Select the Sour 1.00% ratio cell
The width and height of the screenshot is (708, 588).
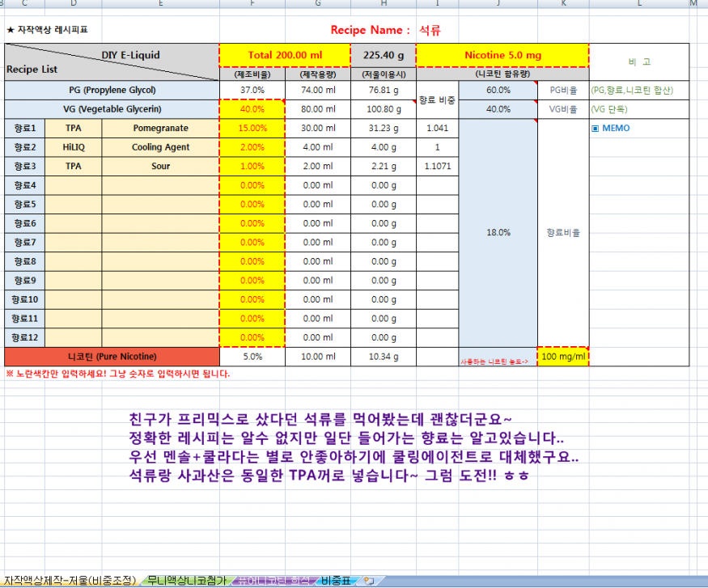pyautogui.click(x=252, y=166)
